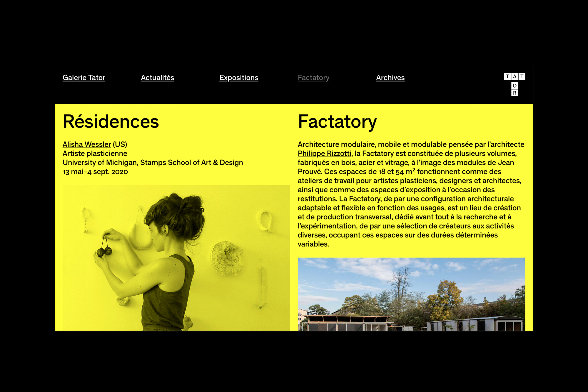Follow the Alisha Wessler link

click(87, 144)
